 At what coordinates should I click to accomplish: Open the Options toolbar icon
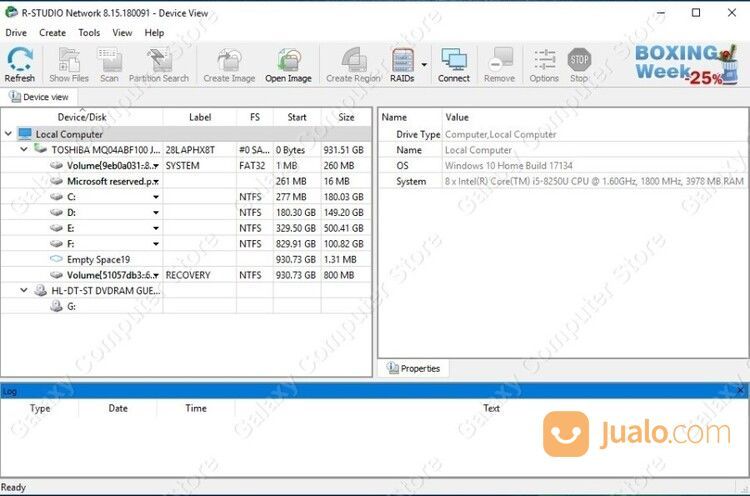tap(544, 64)
